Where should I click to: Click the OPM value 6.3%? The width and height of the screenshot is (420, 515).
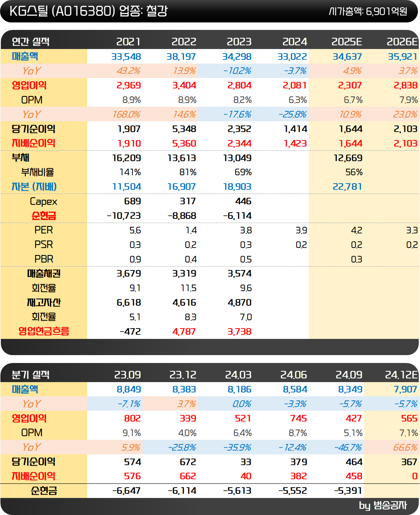coord(298,100)
